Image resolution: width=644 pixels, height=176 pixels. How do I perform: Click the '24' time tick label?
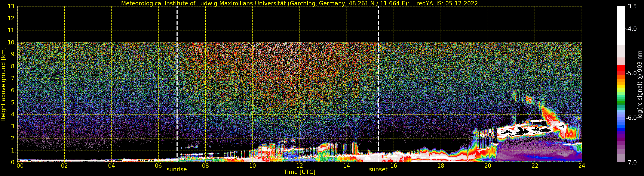click(x=582, y=166)
